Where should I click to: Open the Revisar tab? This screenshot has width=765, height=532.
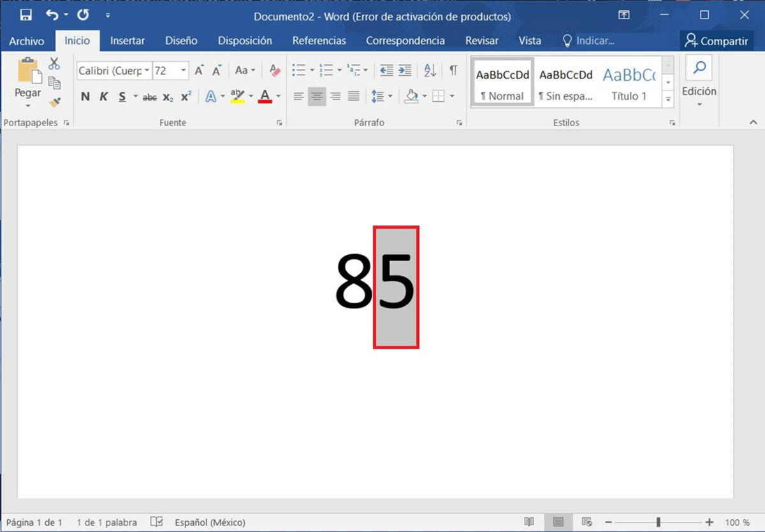(x=481, y=40)
